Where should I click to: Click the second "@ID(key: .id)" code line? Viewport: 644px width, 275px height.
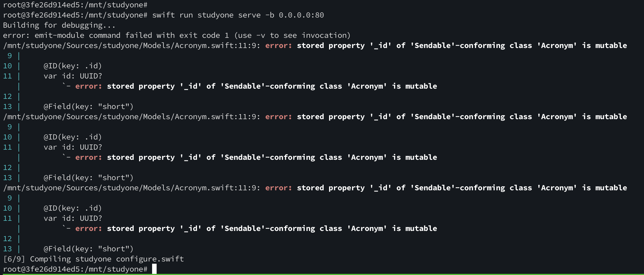72,137
